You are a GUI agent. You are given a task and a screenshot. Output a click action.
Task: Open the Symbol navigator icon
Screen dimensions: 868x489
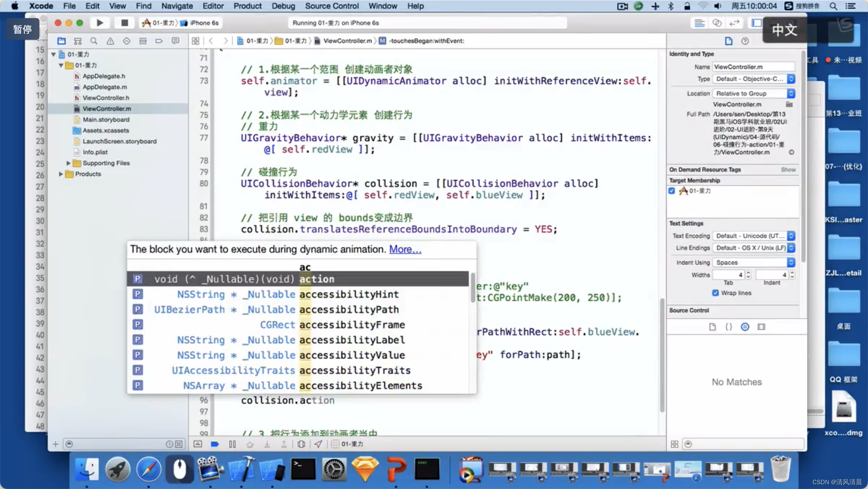pyautogui.click(x=78, y=41)
